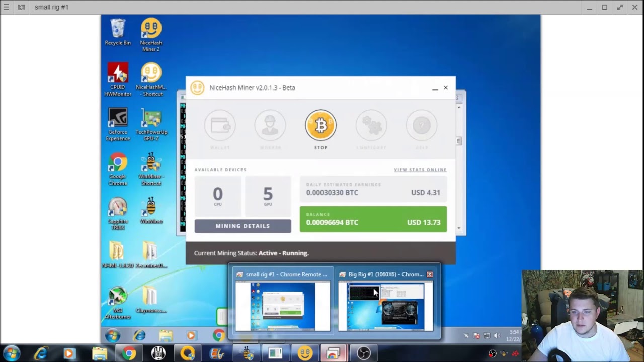Open the Worker section in NiceHash
644x362 pixels.
point(270,125)
